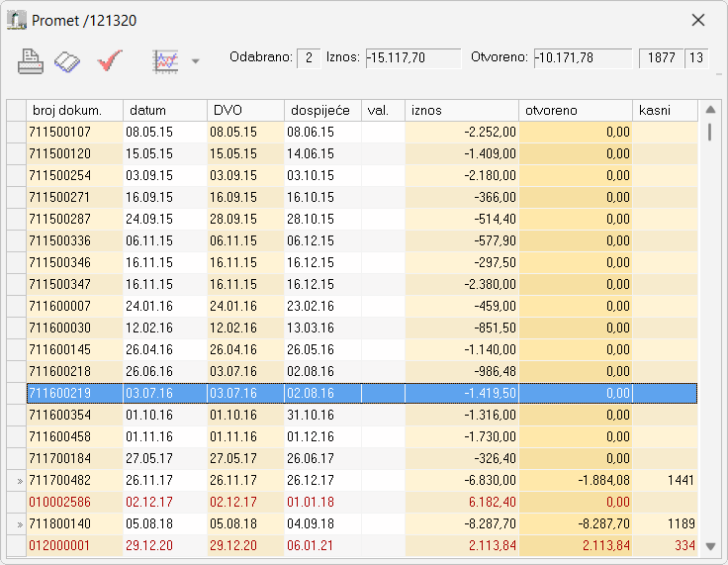Click the Iznos total field

[x=412, y=58]
